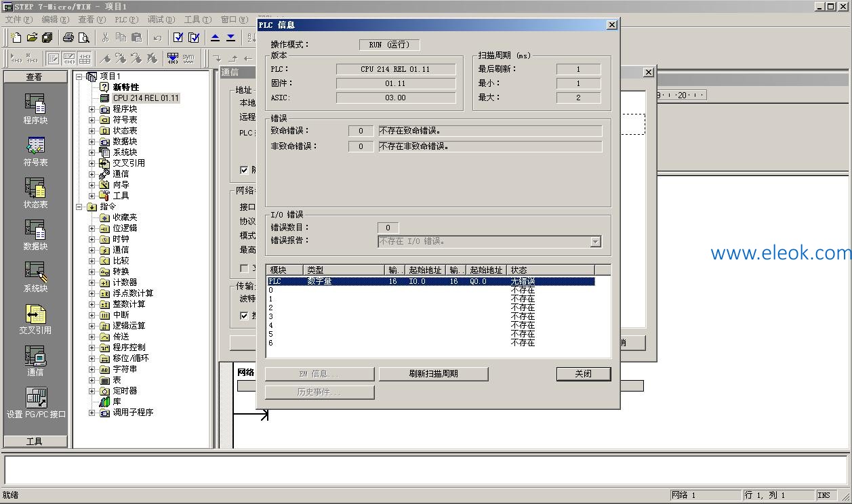Viewport: 852px width, 504px height.
Task: Collapse the 指令 tree branch
Action: tap(79, 207)
